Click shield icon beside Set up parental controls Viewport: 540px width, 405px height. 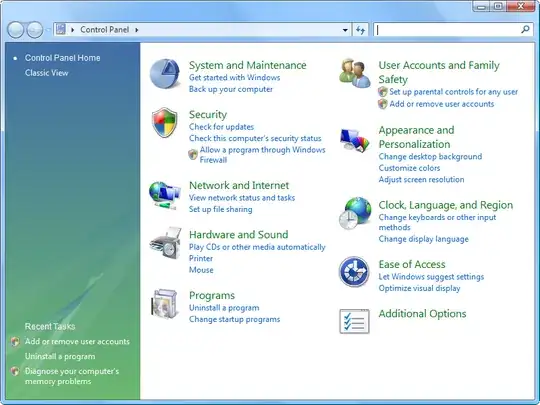point(383,92)
